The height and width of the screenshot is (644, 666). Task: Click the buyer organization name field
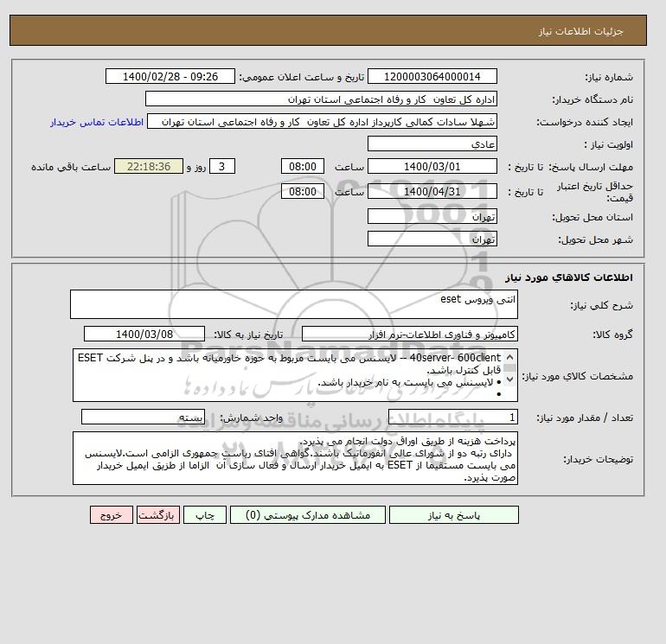tap(321, 99)
